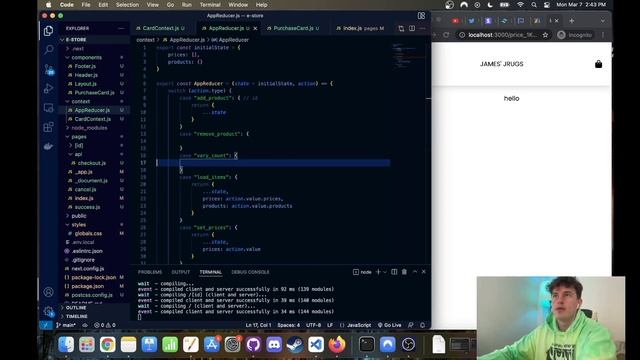Collapse the pages folder
This screenshot has height=360, width=640.
[79, 137]
